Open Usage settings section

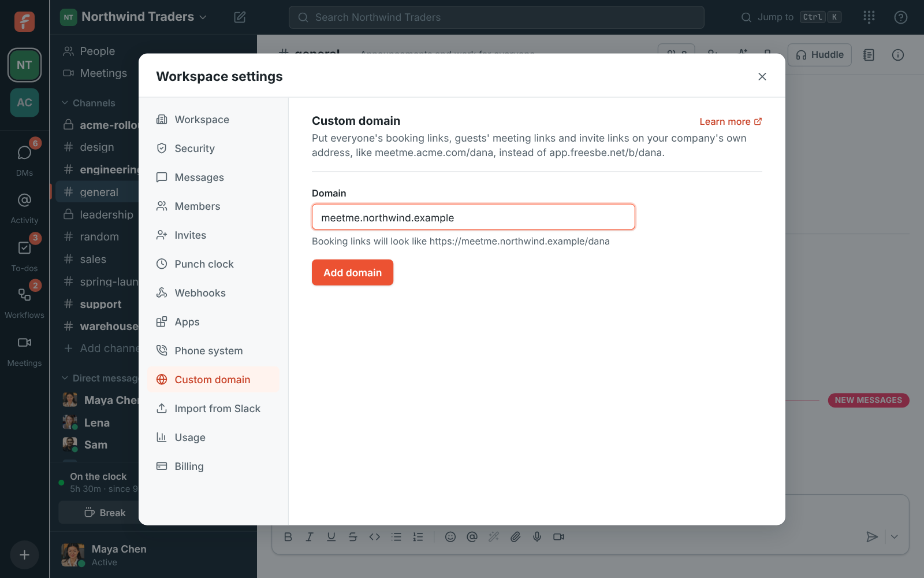(213, 438)
